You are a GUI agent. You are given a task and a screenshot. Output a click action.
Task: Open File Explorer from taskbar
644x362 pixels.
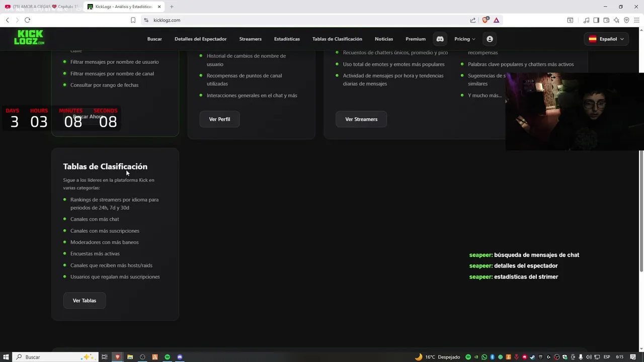point(130,357)
